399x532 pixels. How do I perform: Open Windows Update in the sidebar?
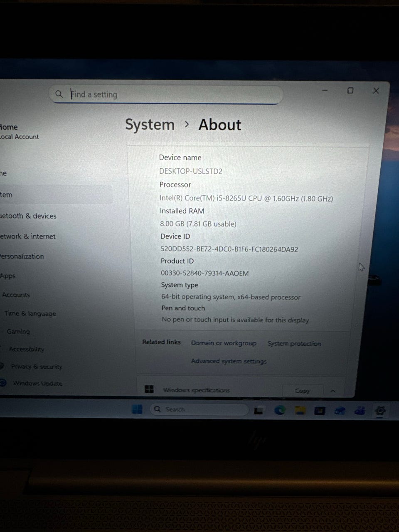[x=37, y=383]
